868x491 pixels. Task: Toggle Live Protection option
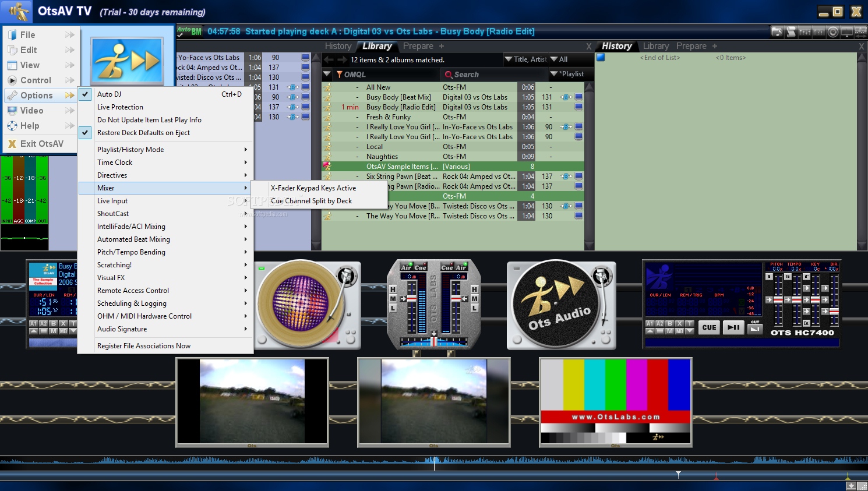(165, 107)
